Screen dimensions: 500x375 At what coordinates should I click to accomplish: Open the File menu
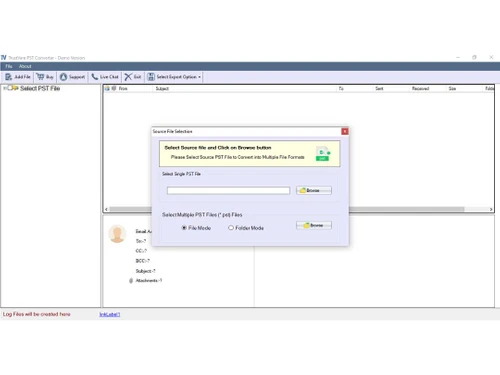tap(9, 66)
